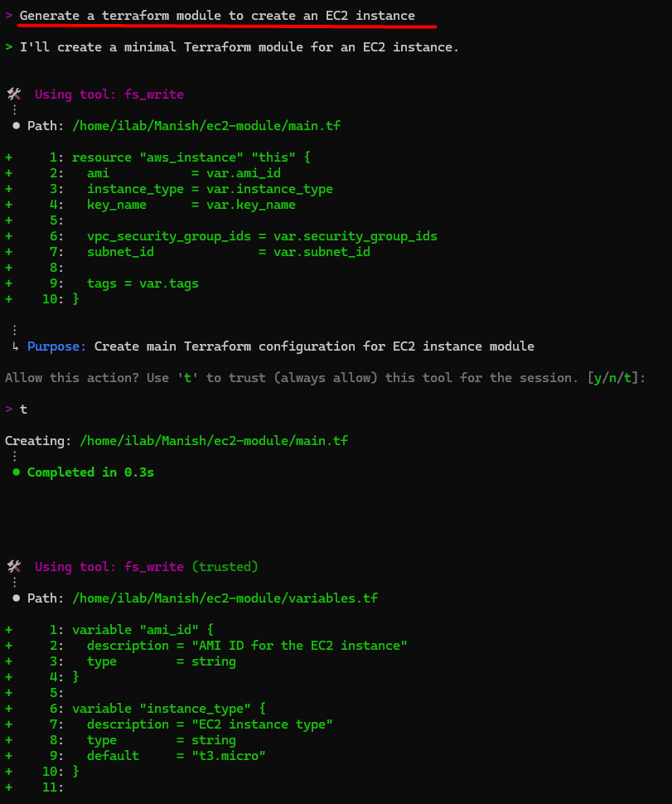Click the blue Purpose: label
This screenshot has height=804, width=672.
coord(57,346)
